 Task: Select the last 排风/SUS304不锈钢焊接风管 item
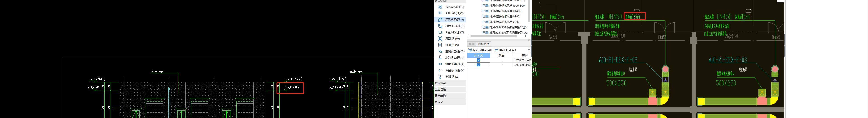[505, 33]
